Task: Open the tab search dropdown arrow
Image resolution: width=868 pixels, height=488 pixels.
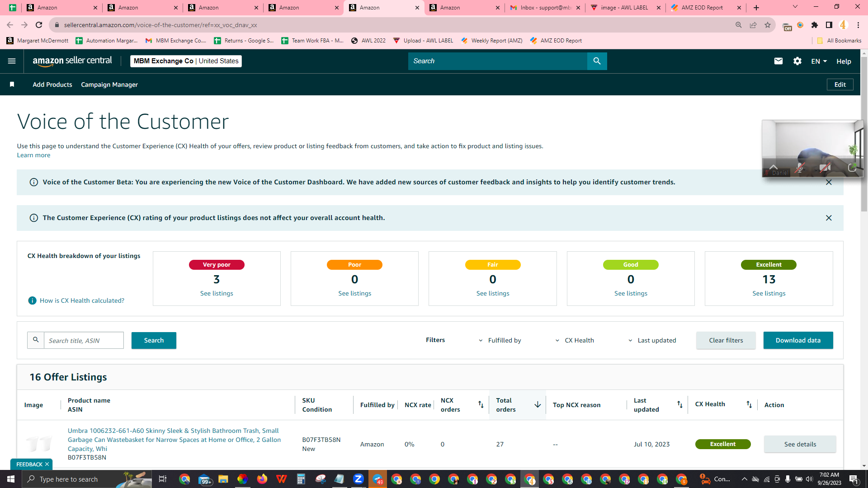Action: click(795, 7)
